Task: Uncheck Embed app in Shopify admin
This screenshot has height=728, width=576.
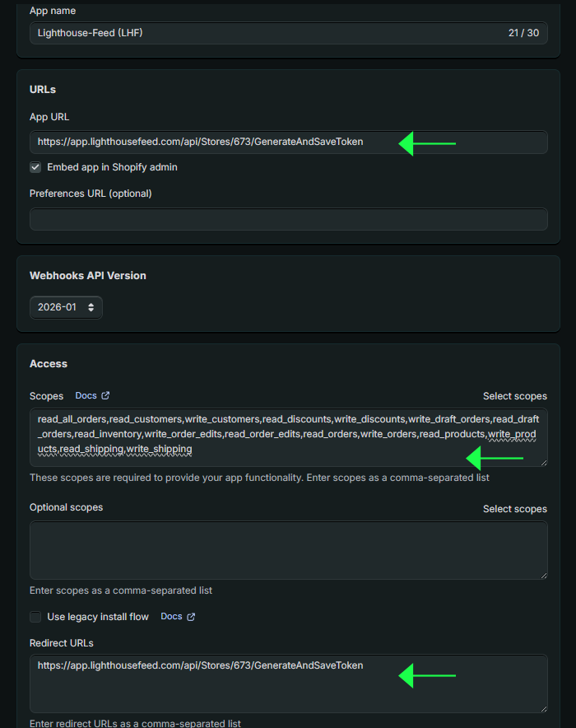Action: click(x=35, y=167)
